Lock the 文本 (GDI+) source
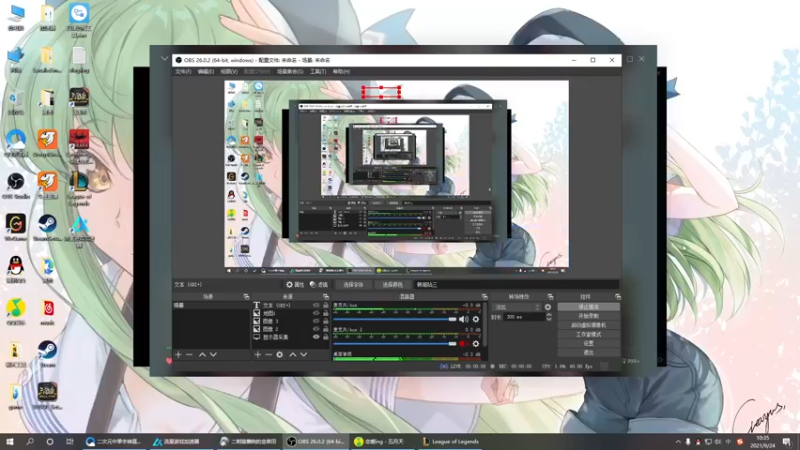This screenshot has height=450, width=800. pos(326,305)
